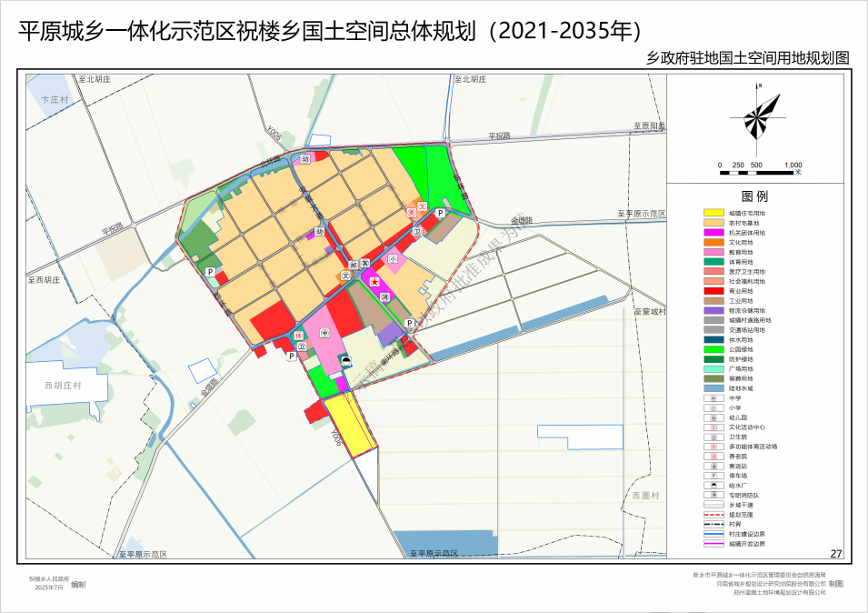Click the north arrow compass rose
Viewport: 868px width, 613px height.
(x=763, y=116)
